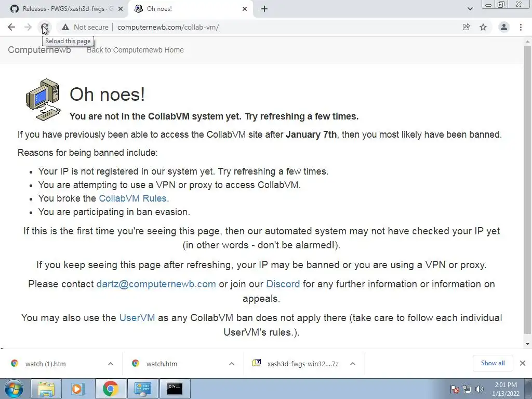This screenshot has height=399, width=532.
Task: Go Back to Computernewb Home
Action: click(135, 50)
